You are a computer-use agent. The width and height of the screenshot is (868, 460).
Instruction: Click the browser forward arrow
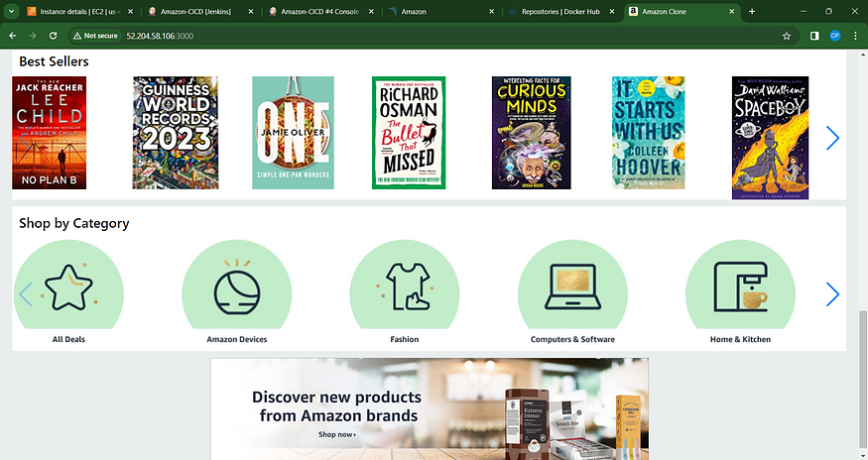(x=33, y=36)
